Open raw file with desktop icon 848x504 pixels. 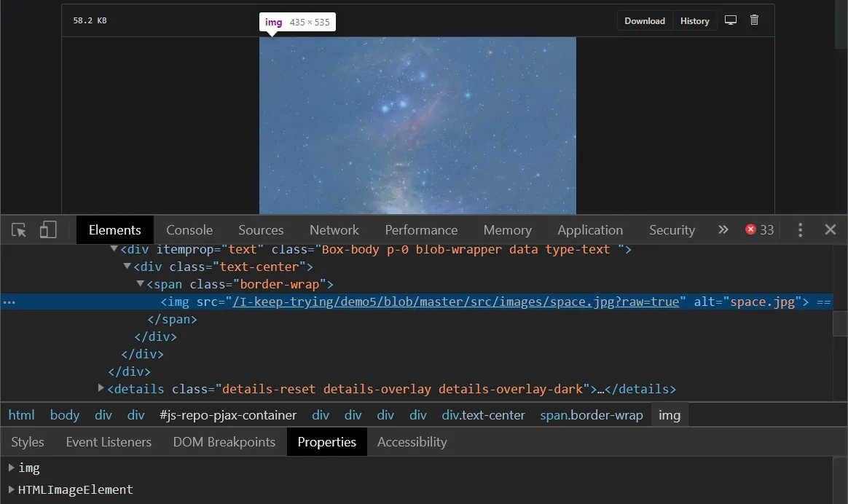pyautogui.click(x=731, y=20)
